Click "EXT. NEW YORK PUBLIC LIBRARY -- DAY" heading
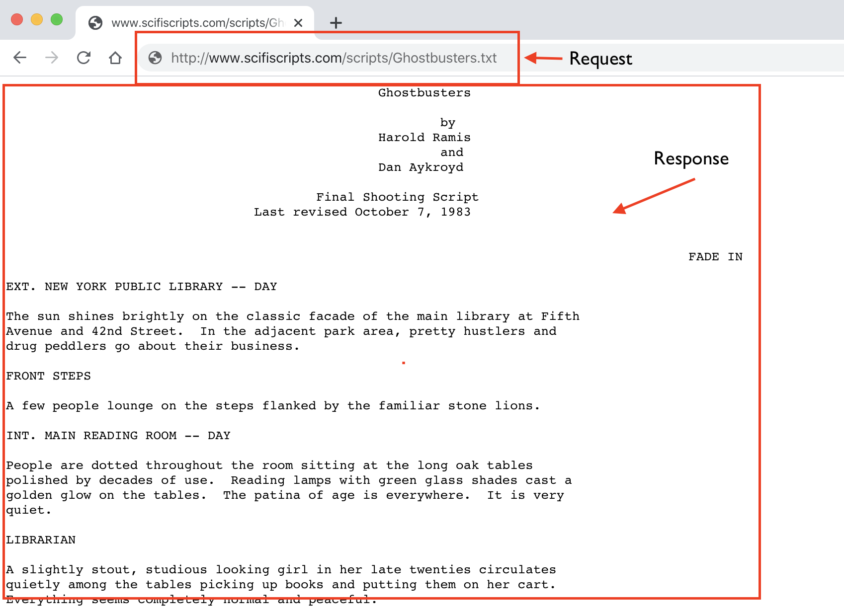Viewport: 844px width, 616px height. tap(142, 287)
